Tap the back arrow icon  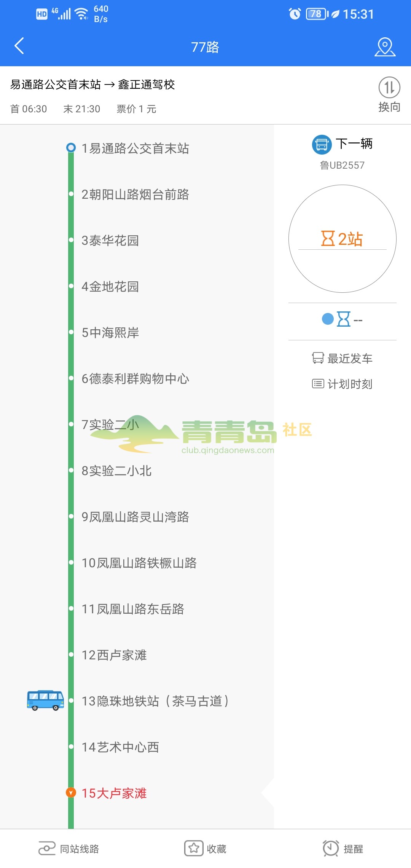pos(19,46)
